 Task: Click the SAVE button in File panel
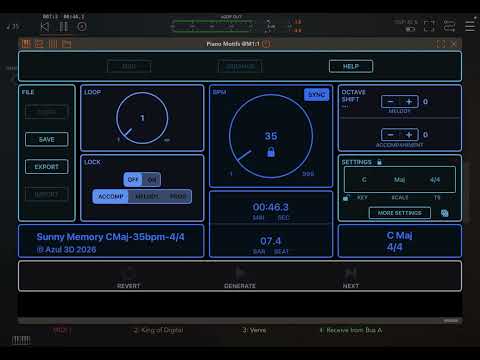pos(47,139)
